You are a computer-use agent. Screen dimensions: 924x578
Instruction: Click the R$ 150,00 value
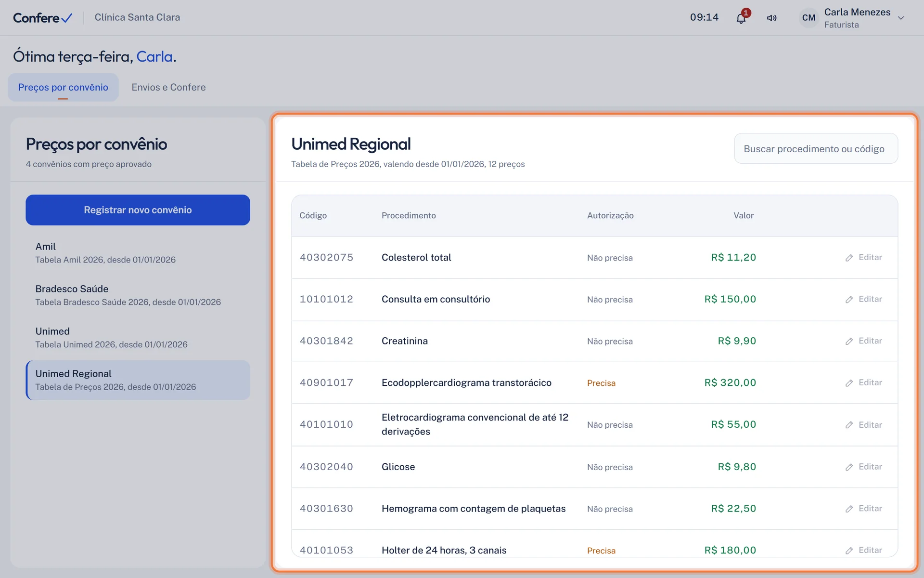(730, 299)
